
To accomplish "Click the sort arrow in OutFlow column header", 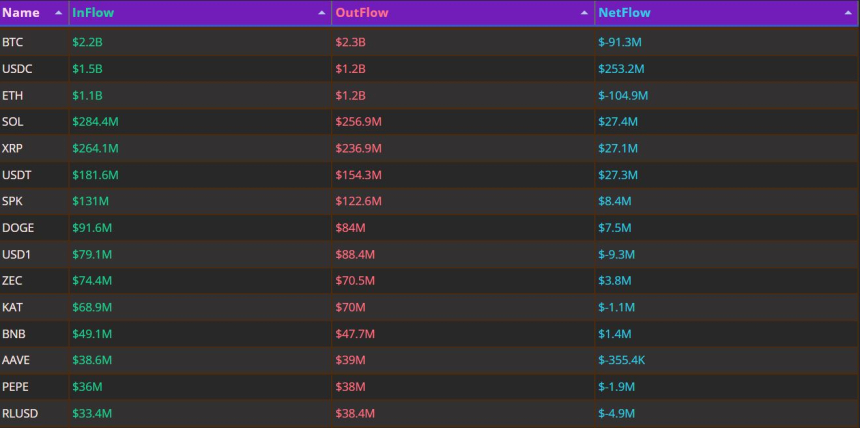I will point(583,13).
